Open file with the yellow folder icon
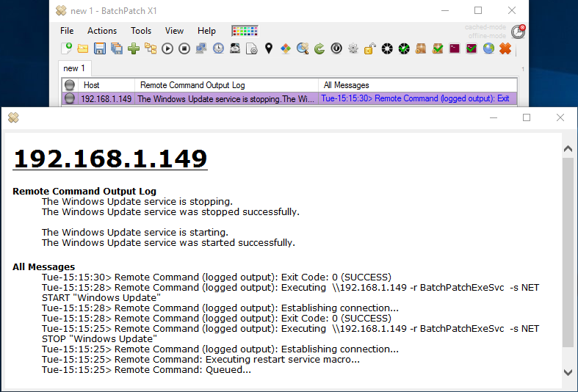This screenshot has width=578, height=392. pyautogui.click(x=83, y=48)
